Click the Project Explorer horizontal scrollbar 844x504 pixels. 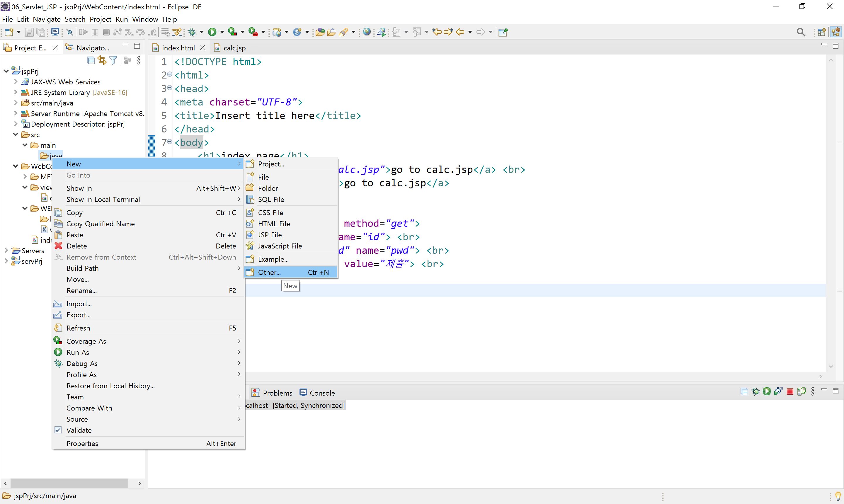69,483
